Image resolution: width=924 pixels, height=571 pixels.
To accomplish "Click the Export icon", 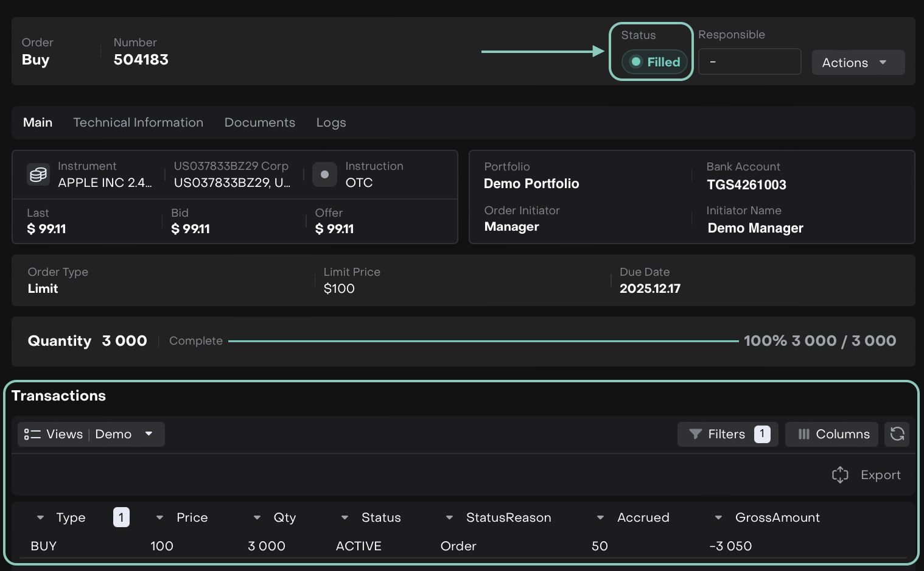I will (840, 475).
